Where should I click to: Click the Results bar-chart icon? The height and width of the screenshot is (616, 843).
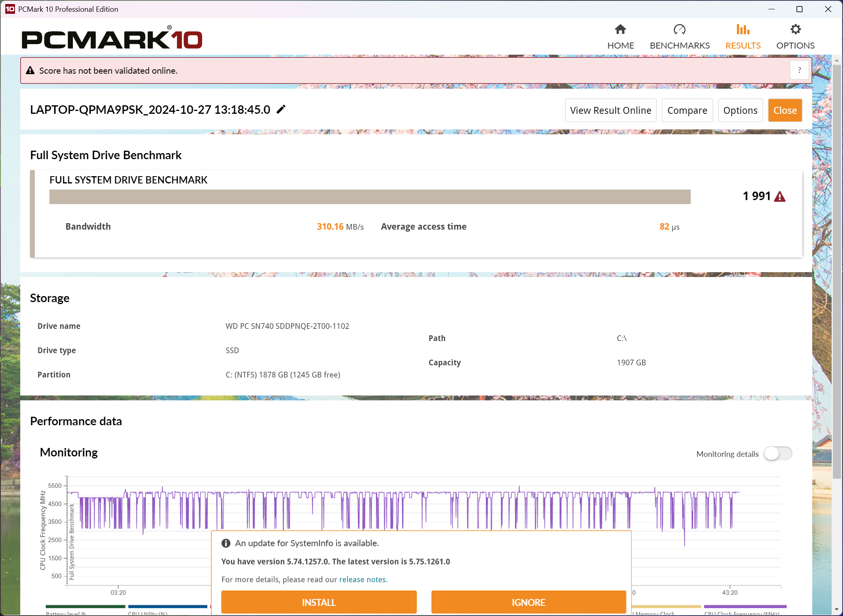pos(743,30)
